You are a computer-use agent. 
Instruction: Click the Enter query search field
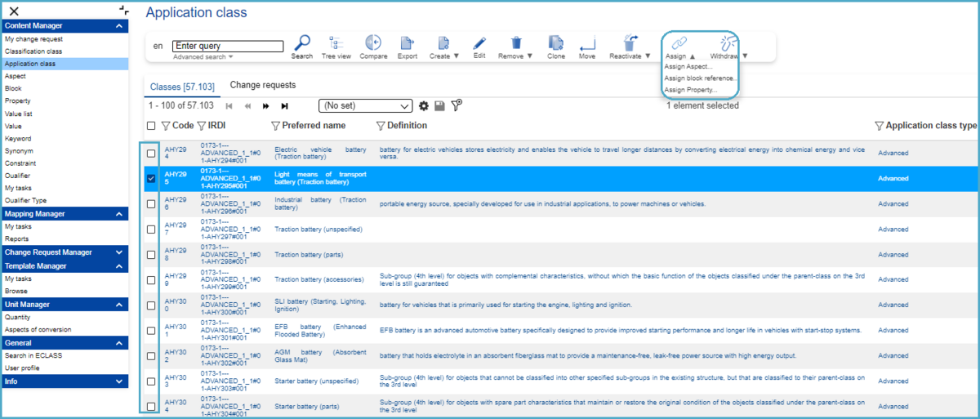(x=228, y=47)
